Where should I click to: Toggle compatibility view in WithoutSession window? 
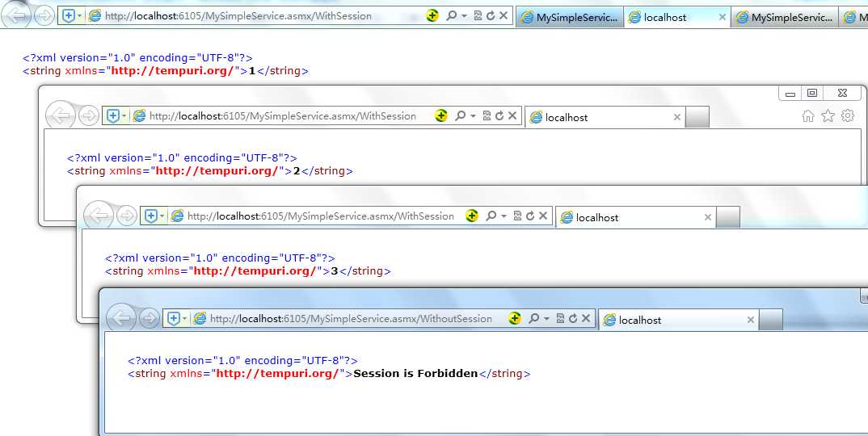pos(560,318)
